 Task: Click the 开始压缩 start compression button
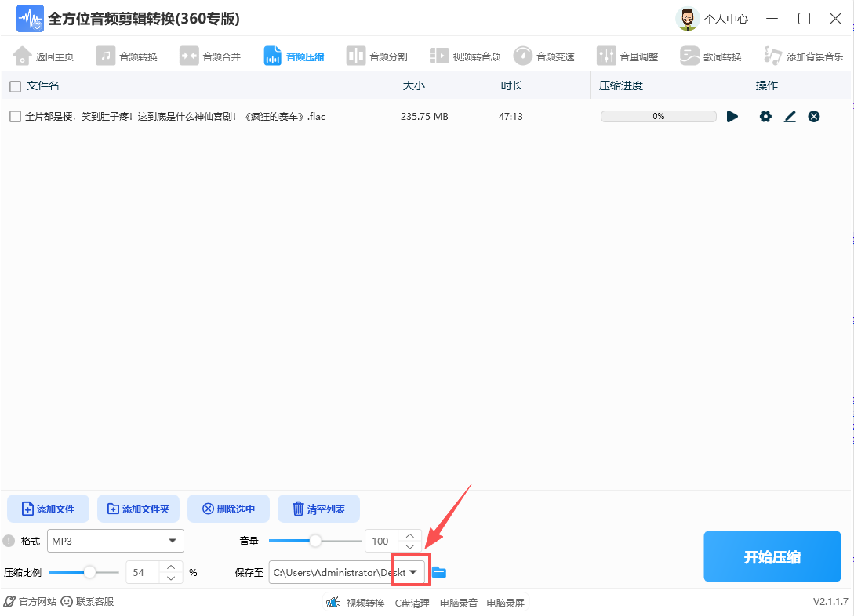pos(772,556)
